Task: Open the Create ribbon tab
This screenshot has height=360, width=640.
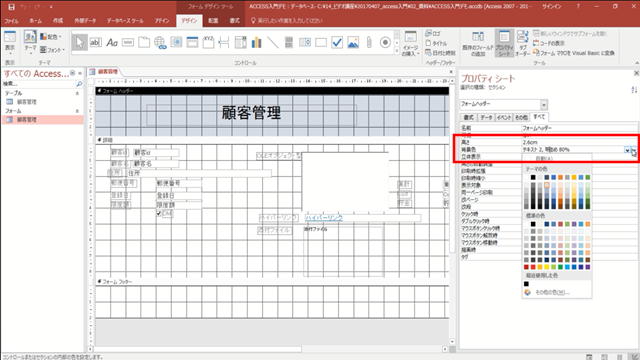Action: click(58, 21)
